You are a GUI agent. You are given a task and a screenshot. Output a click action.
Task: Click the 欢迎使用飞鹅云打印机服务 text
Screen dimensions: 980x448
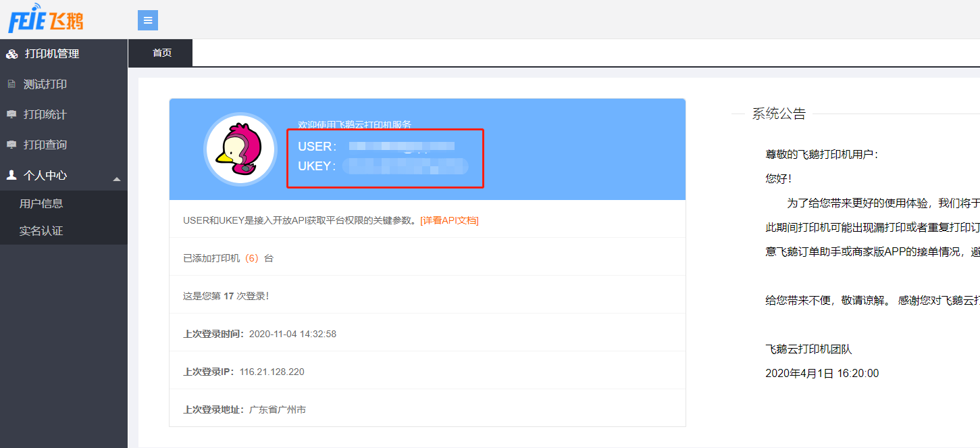(355, 124)
